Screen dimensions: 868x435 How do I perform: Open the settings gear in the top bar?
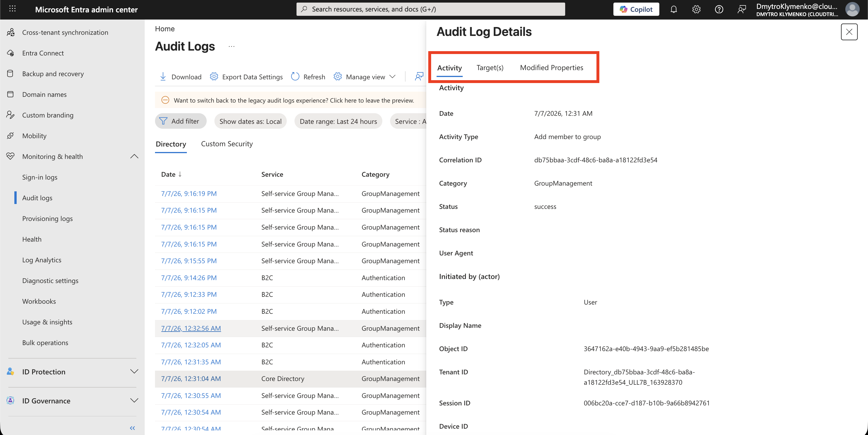pos(696,9)
